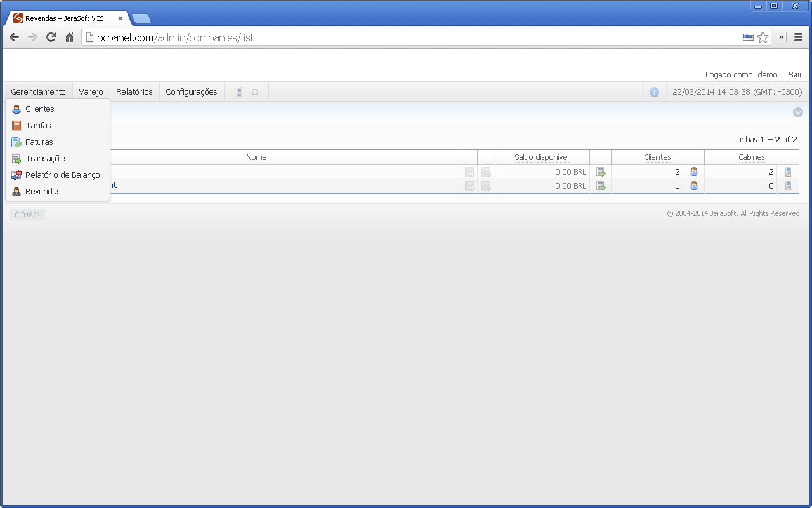The image size is (812, 508).
Task: Click cabin phone icon in row with 2 cabines
Action: [788, 171]
